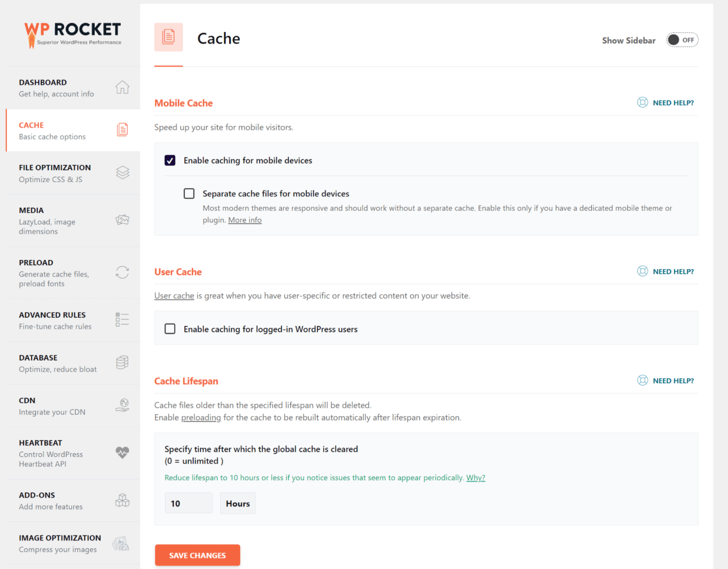Toggle the Show Sidebar switch
This screenshot has width=728, height=569.
point(682,40)
